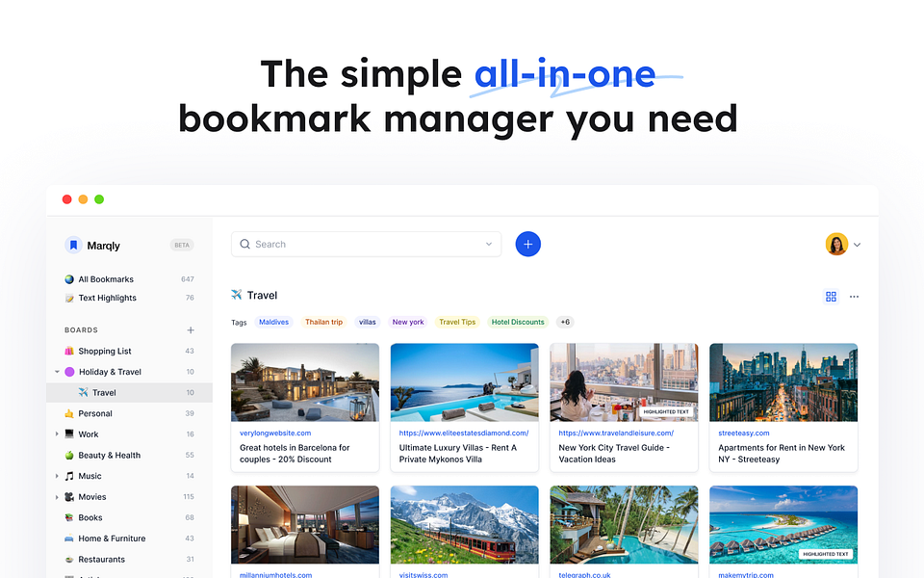Click the BETA badge next to Marqly
Image resolution: width=924 pixels, height=578 pixels.
(x=182, y=245)
